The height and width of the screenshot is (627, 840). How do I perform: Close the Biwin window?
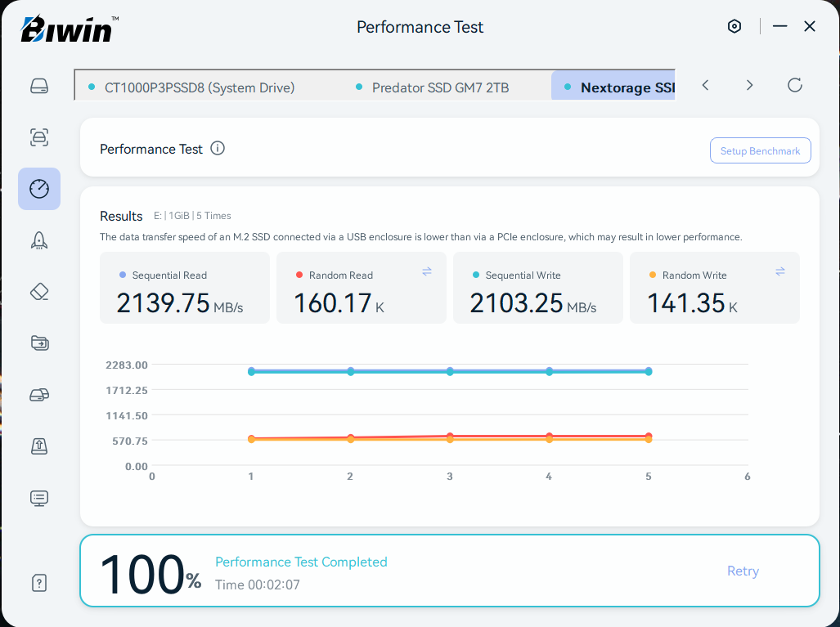coord(810,26)
